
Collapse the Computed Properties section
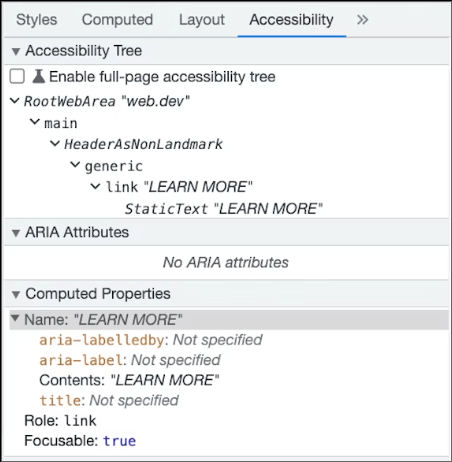coord(16,294)
